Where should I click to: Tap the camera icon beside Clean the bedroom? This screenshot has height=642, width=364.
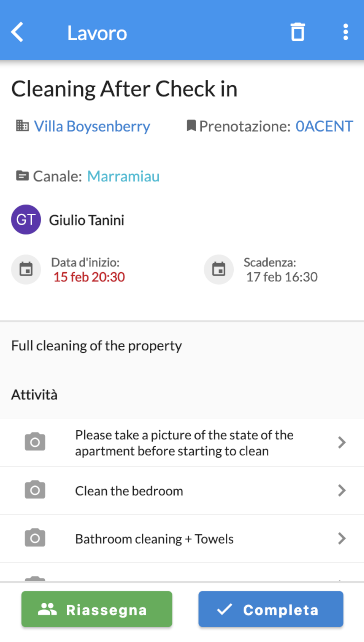(x=35, y=490)
